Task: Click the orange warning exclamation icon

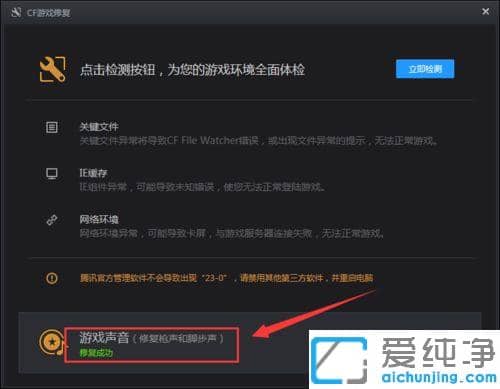Action: click(52, 278)
